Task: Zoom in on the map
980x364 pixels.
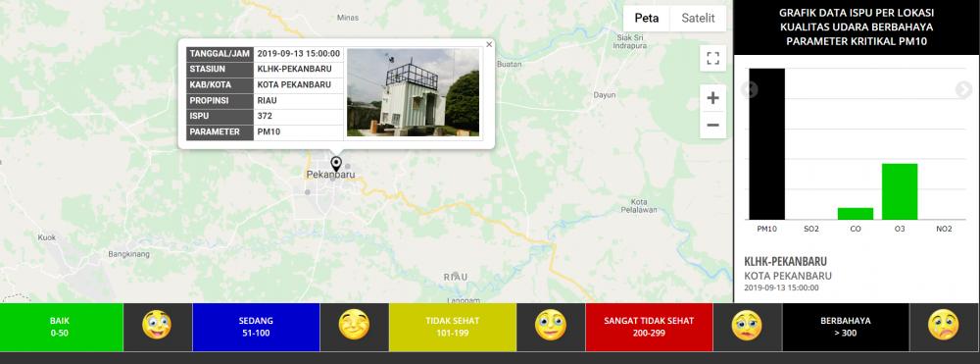Action: tap(713, 98)
